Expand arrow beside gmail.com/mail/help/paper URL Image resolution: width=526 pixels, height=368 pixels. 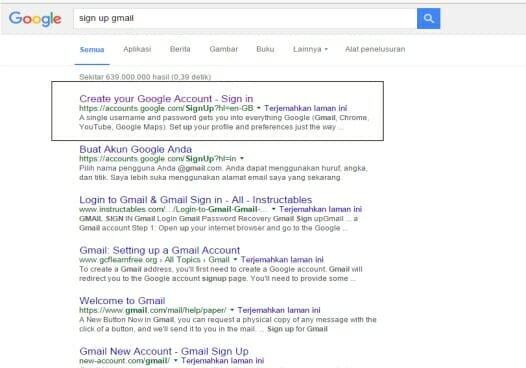click(232, 310)
